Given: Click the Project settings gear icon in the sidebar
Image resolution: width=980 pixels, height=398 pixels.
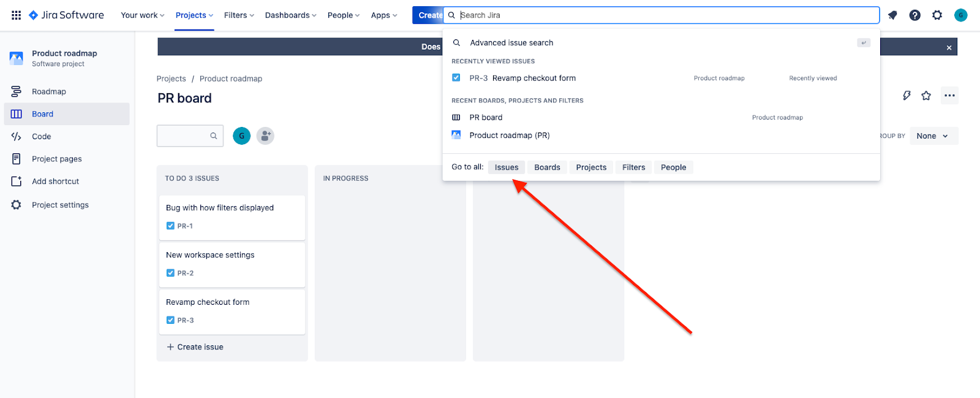Looking at the screenshot, I should tap(17, 205).
